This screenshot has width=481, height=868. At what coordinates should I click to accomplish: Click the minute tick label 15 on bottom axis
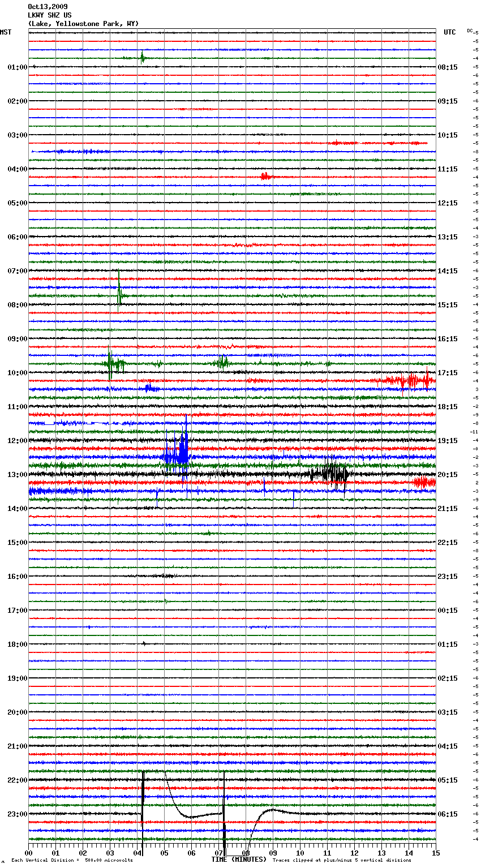pyautogui.click(x=436, y=853)
